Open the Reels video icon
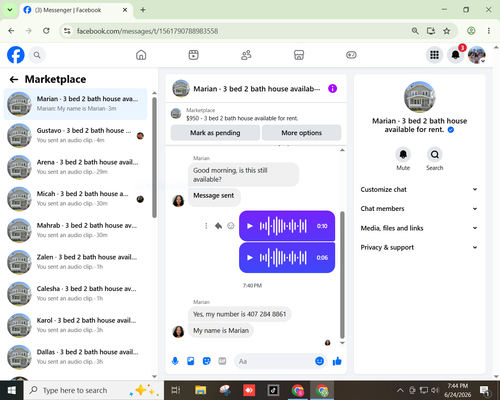Screen dimensions: 500x400 pos(193,55)
